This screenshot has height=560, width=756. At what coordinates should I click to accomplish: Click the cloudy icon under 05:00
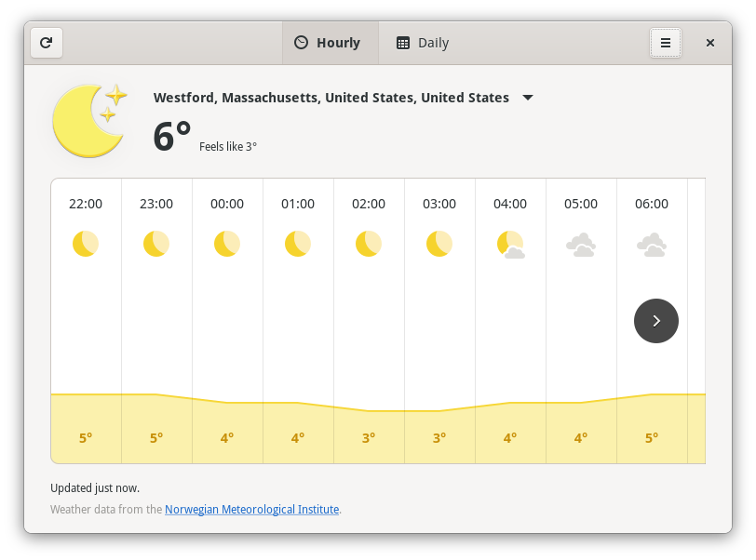pos(581,245)
